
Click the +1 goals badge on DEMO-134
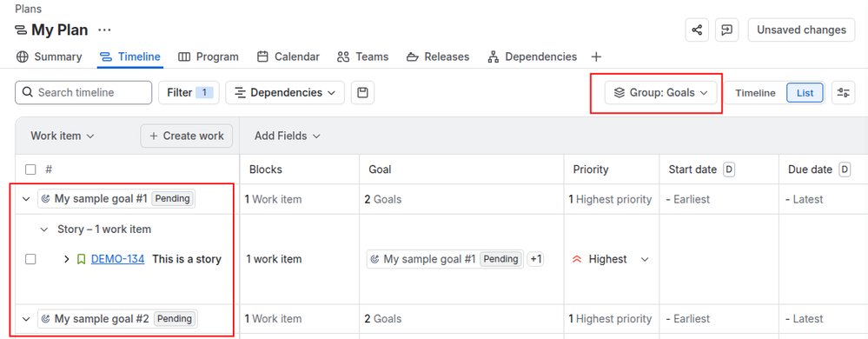click(535, 259)
